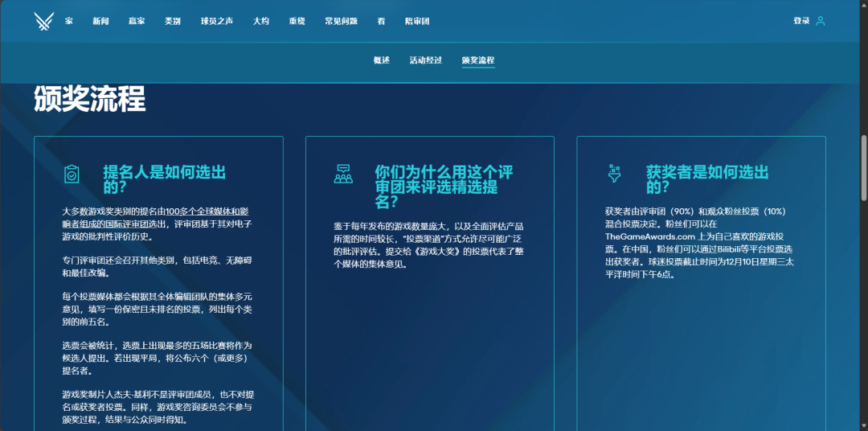Click the 登录 login link
Screen dimensions: 868x431
[801, 21]
